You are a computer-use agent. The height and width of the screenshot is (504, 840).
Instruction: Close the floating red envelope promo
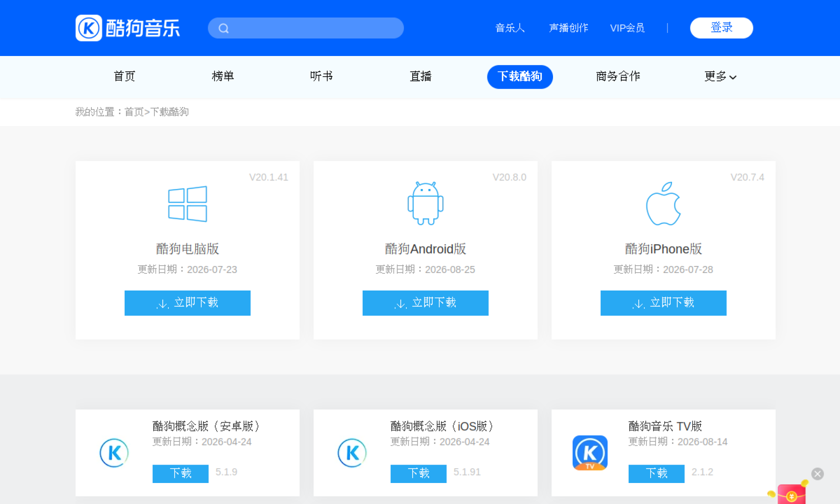coord(817,474)
